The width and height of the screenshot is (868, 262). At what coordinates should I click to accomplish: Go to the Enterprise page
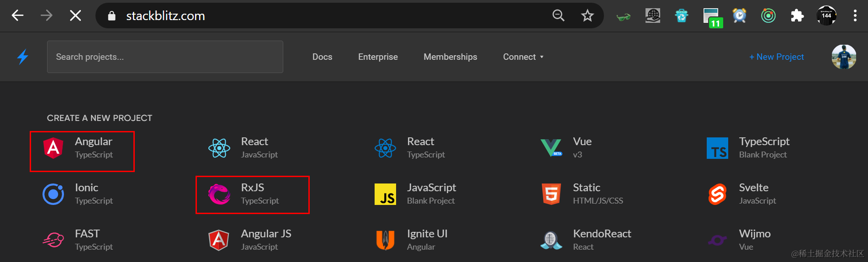pyautogui.click(x=378, y=57)
